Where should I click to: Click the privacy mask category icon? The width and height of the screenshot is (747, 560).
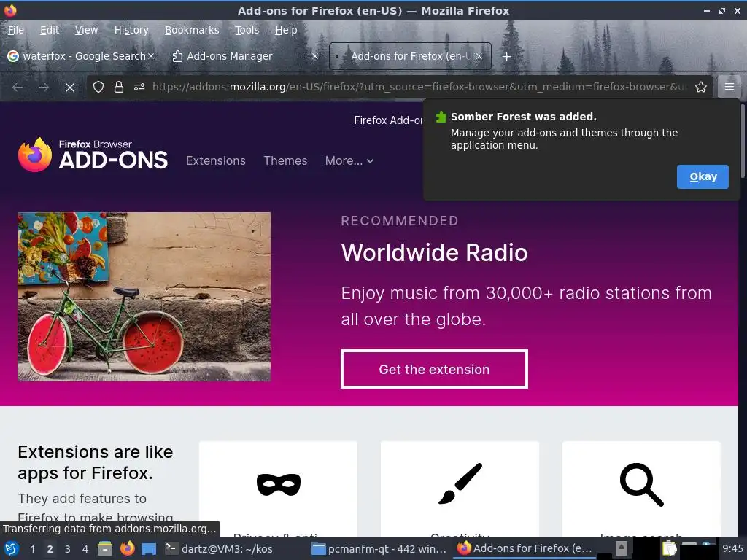click(x=278, y=485)
